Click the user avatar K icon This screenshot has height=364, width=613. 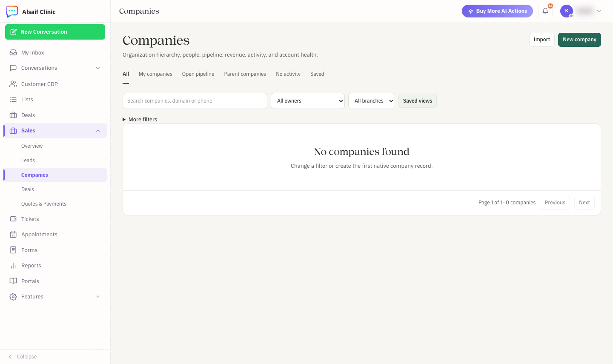click(x=567, y=11)
